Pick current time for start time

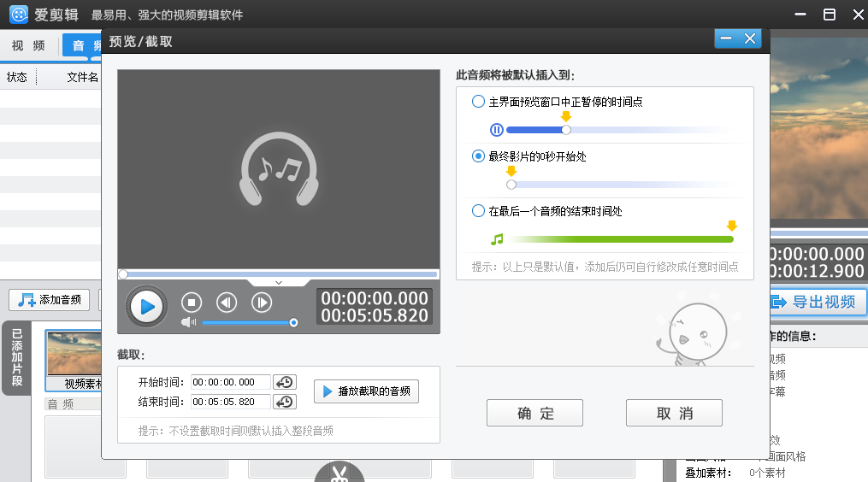coord(285,382)
